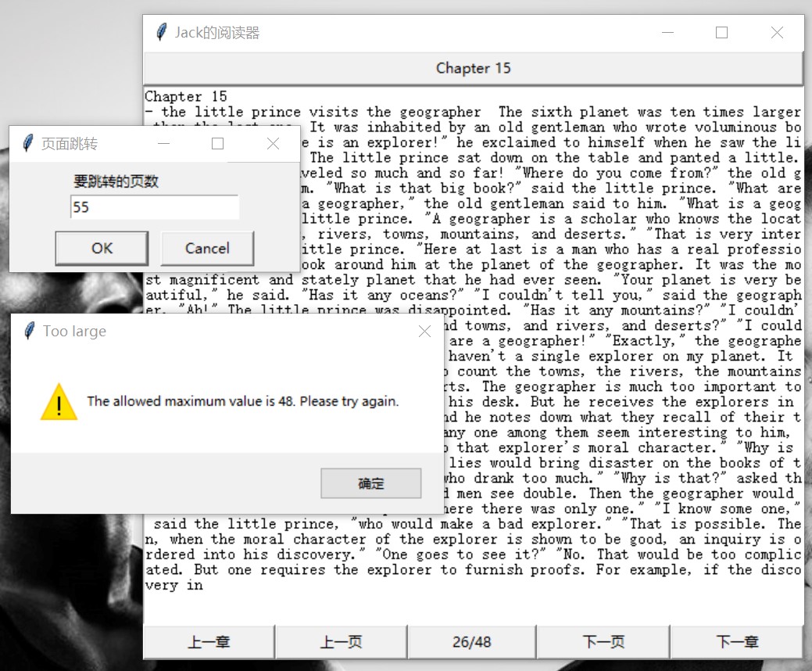The width and height of the screenshot is (812, 671).
Task: Go to previous chapter 上一章
Action: pos(209,642)
